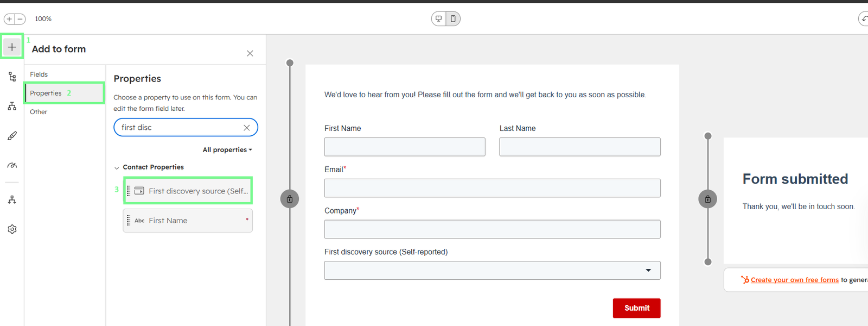Screen dimensions: 868x326
Task: Click the First Name input field
Action: click(405, 147)
